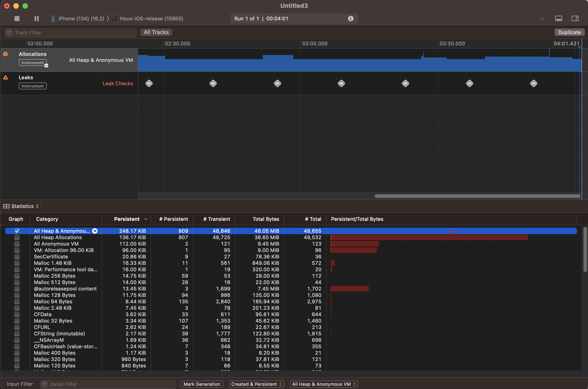
Task: Open run info with the info icon
Action: [x=351, y=19]
